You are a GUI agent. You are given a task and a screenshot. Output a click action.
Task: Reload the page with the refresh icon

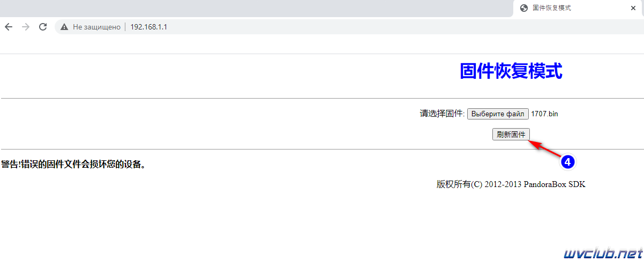click(43, 27)
